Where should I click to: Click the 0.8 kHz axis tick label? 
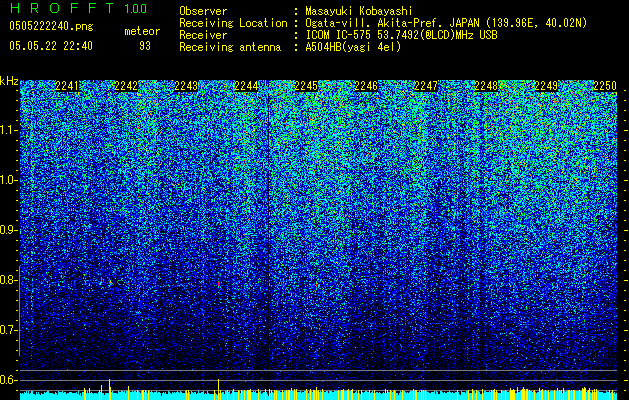click(9, 280)
